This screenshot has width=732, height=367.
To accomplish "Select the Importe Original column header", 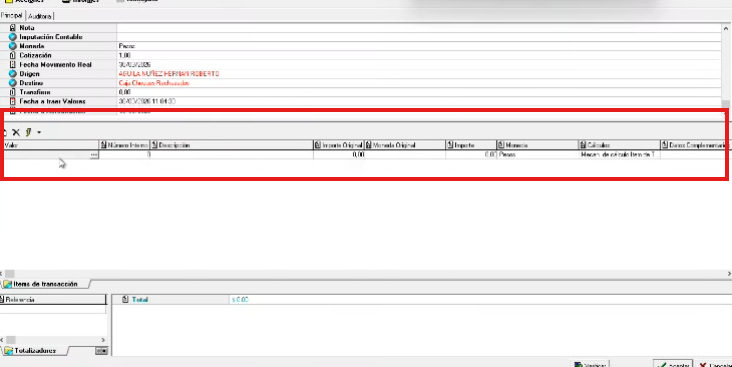I will click(338, 145).
